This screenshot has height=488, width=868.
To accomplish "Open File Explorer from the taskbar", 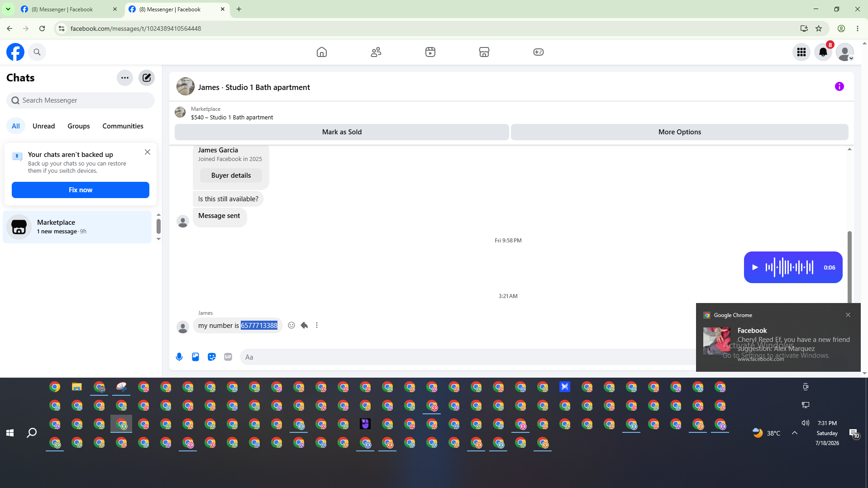I will click(77, 387).
